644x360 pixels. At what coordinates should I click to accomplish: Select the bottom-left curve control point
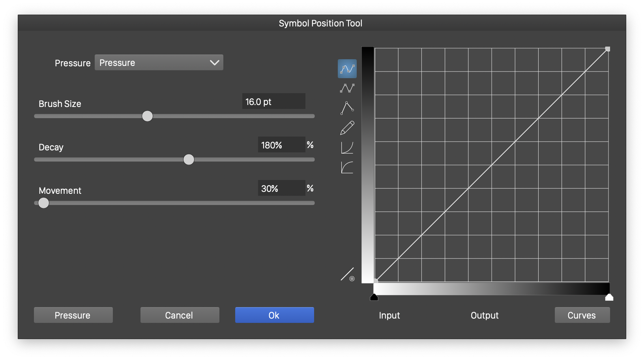tap(376, 281)
